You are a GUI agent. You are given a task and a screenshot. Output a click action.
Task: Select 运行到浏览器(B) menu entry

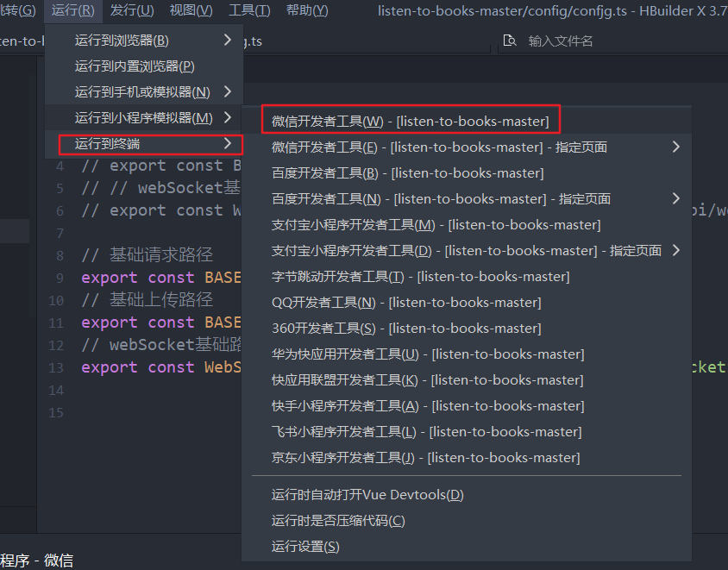pos(144,41)
